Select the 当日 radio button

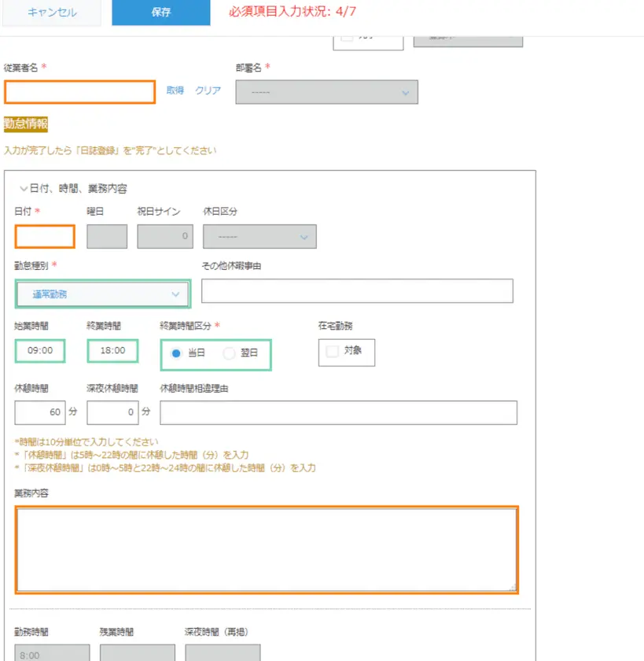point(176,353)
